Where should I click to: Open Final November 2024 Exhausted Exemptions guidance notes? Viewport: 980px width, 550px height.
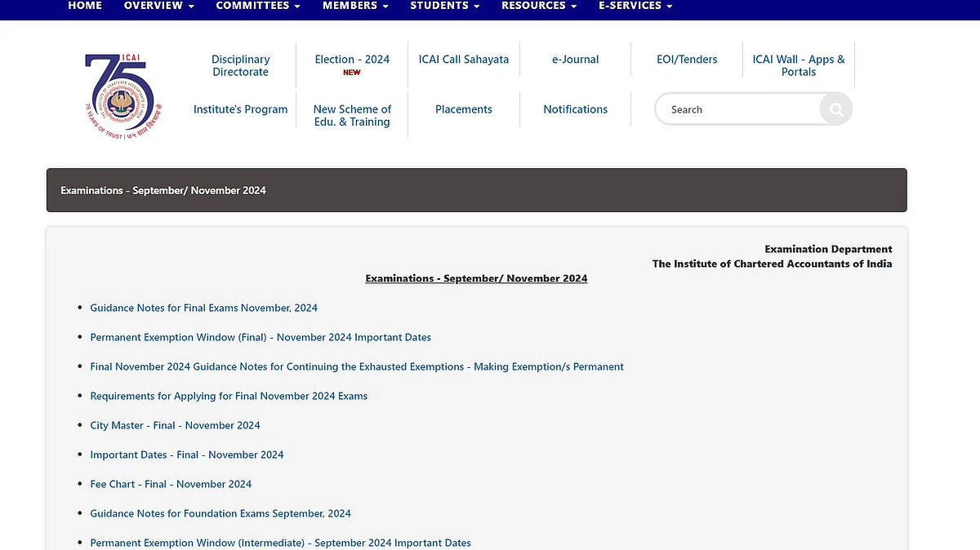pos(357,366)
